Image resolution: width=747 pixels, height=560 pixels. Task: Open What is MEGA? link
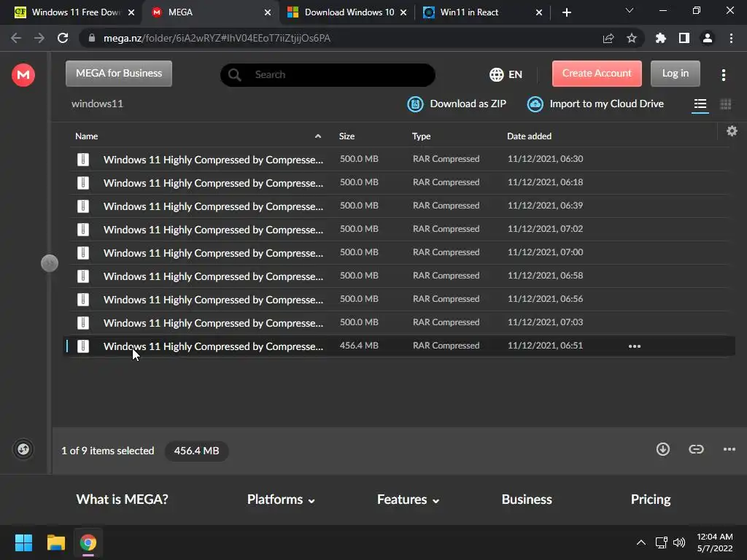pyautogui.click(x=122, y=499)
